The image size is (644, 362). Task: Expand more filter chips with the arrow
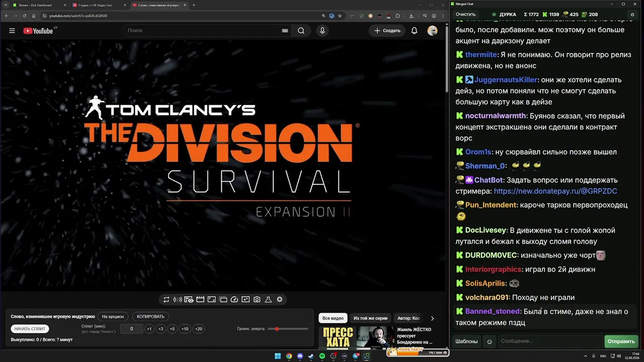tap(432, 318)
